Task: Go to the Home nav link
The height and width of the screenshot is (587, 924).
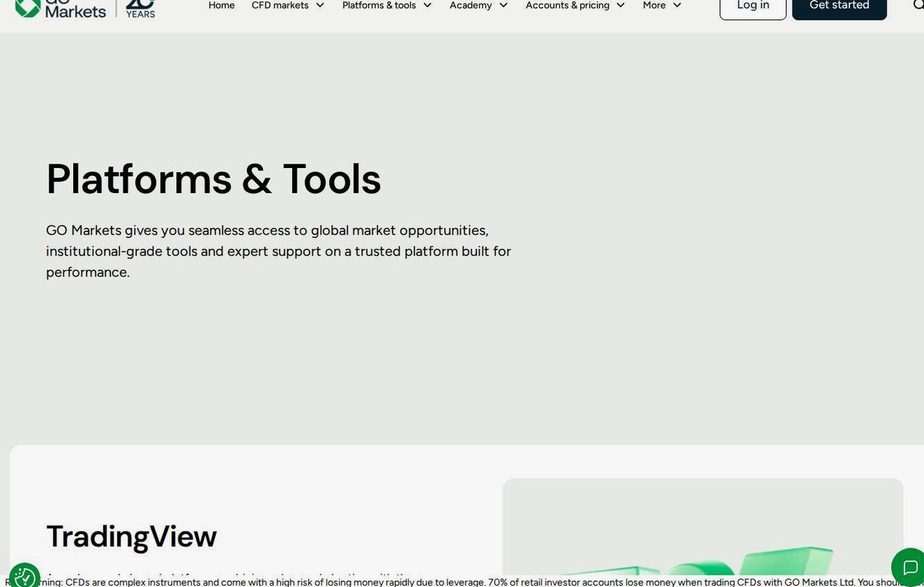Action: [x=222, y=5]
